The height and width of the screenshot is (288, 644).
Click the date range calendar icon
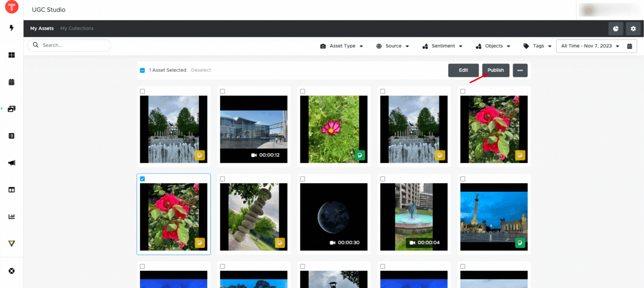tap(630, 46)
